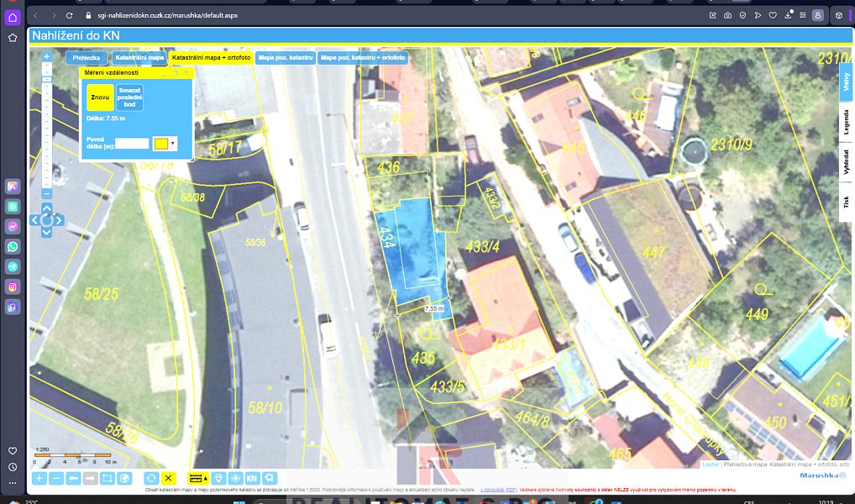Pan map right with the arrow
Image resolution: width=855 pixels, height=504 pixels.
tap(58, 220)
